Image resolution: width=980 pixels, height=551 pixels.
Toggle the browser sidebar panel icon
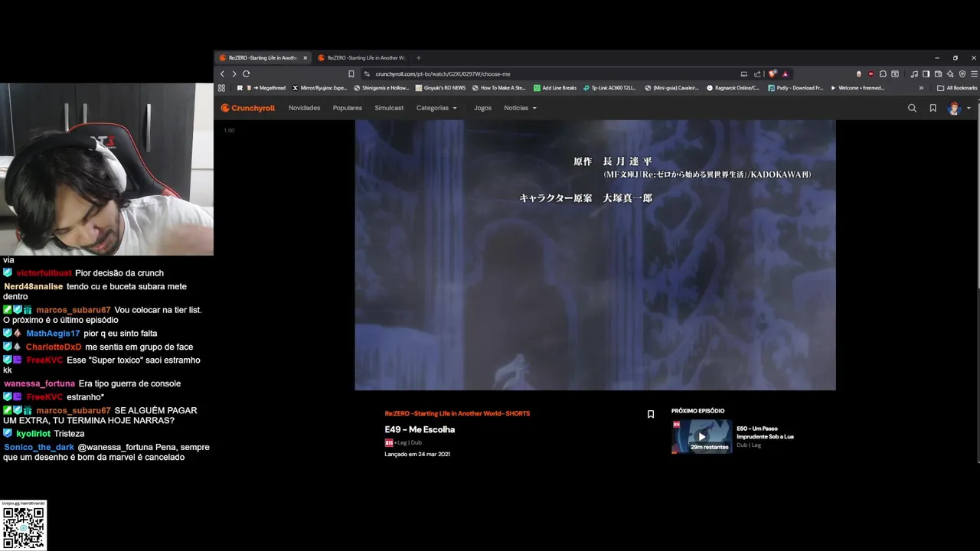(926, 73)
